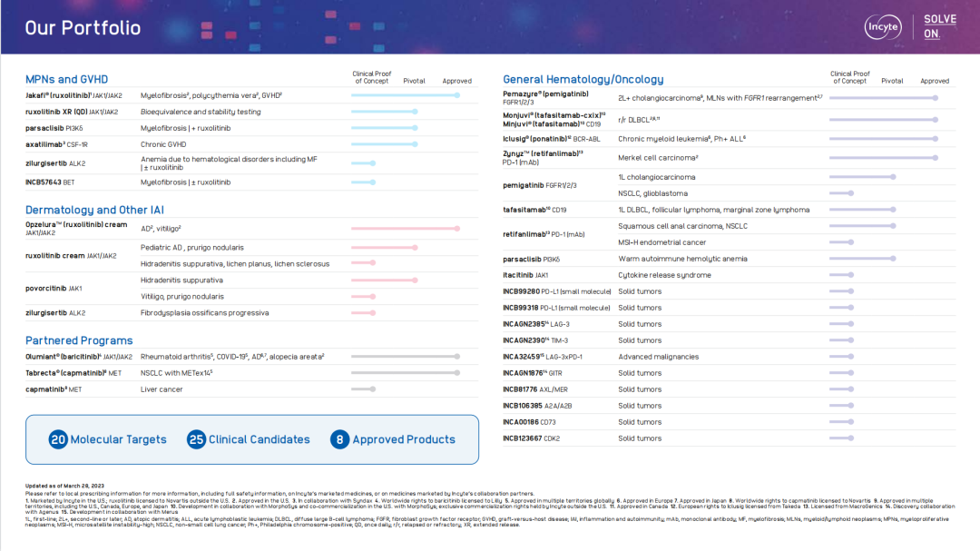Select the Partnered Programs heading
The height and width of the screenshot is (551, 980).
click(x=79, y=340)
